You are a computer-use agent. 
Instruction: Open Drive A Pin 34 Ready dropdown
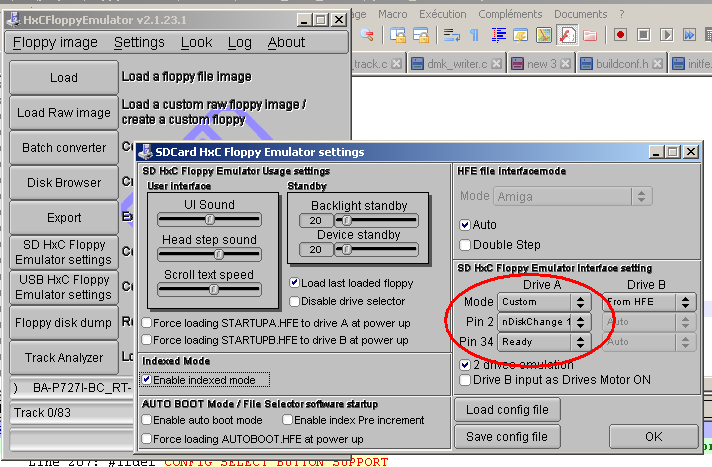pyautogui.click(x=544, y=342)
